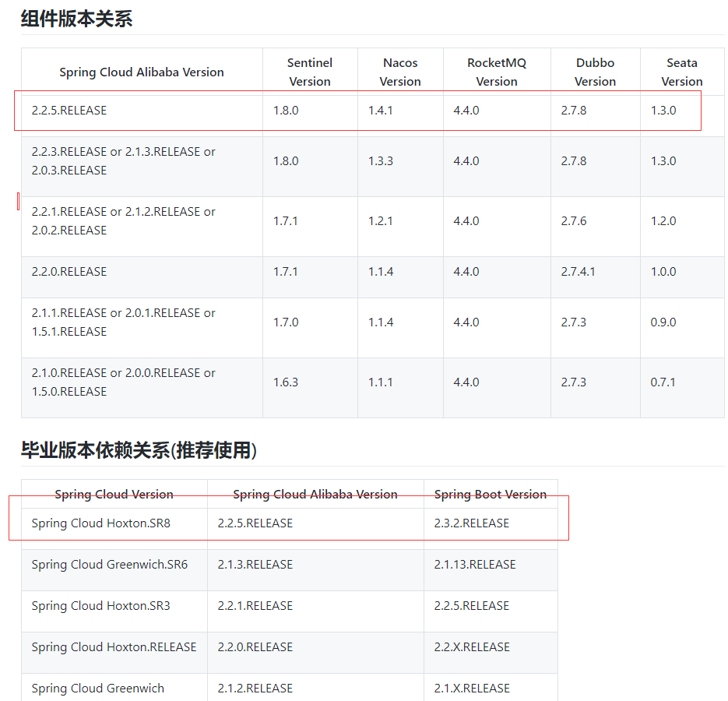Select the Nacos Version column header
Screen dimensions: 728x701
coord(400,72)
